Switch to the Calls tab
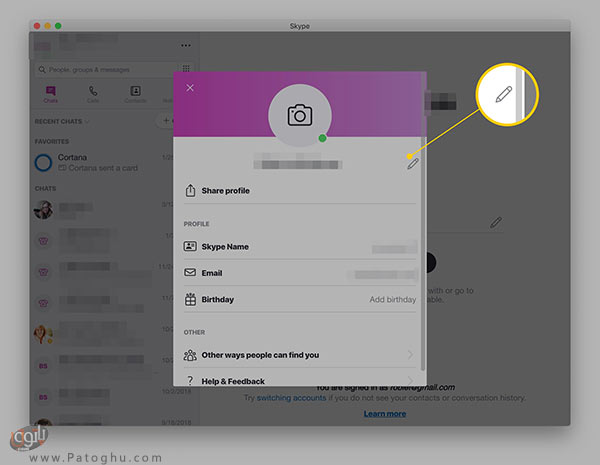 (x=93, y=94)
